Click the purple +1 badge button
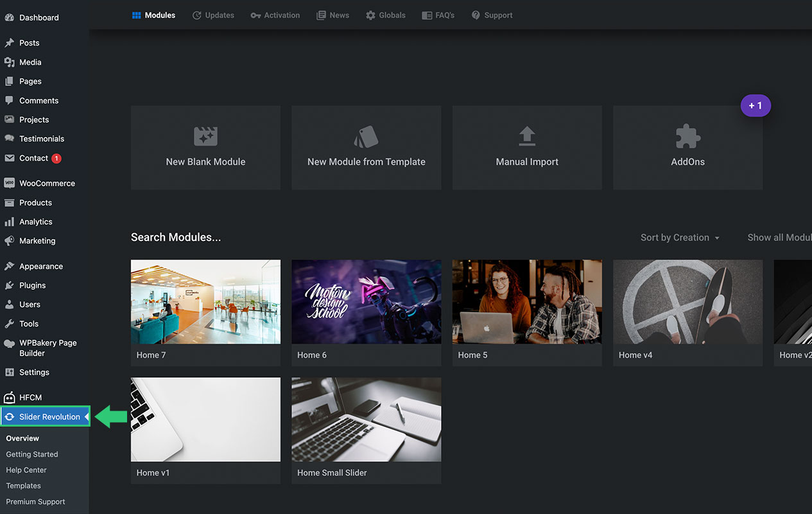This screenshot has height=514, width=812. tap(756, 106)
